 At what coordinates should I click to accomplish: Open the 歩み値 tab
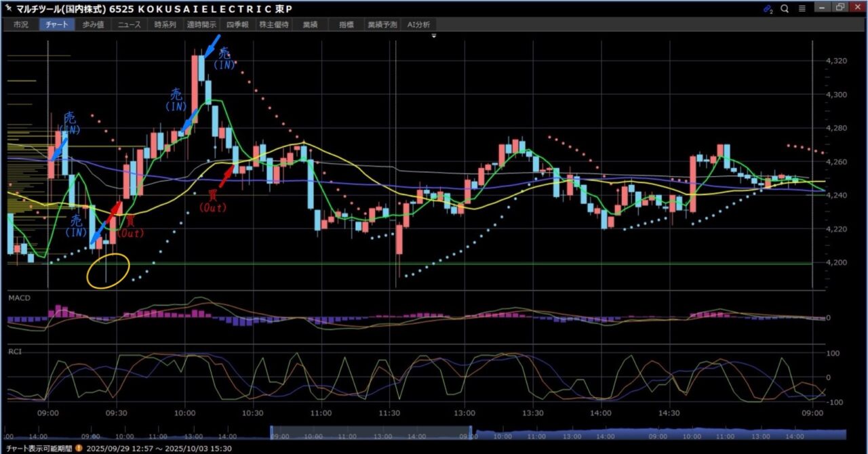(x=93, y=24)
